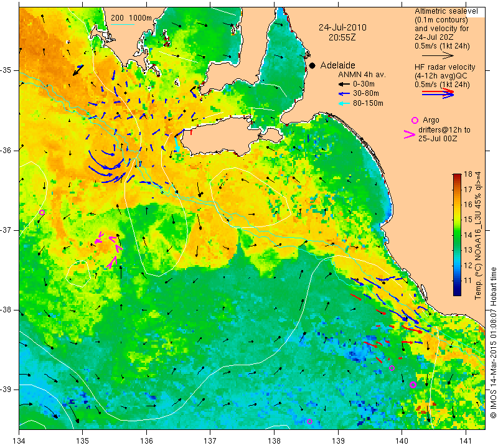The height and width of the screenshot is (448, 498).
Task: Click the 'Altimetric sealevel' legend title
Action: point(446,11)
